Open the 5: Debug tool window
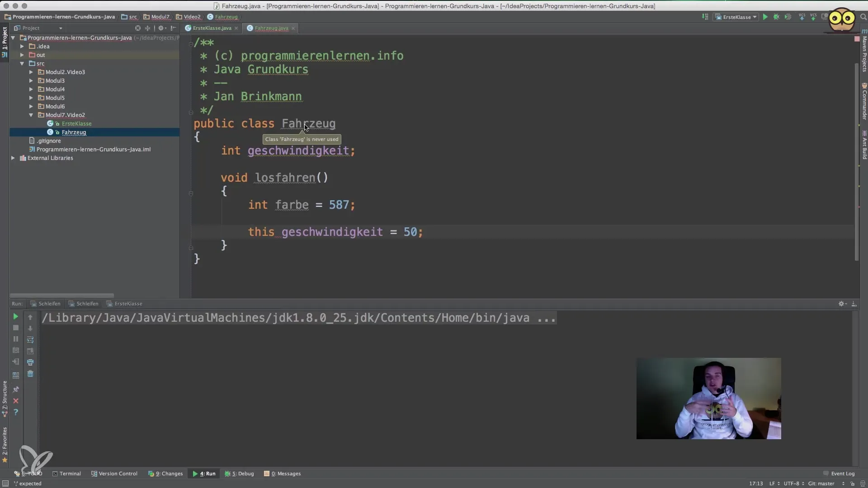 click(239, 474)
